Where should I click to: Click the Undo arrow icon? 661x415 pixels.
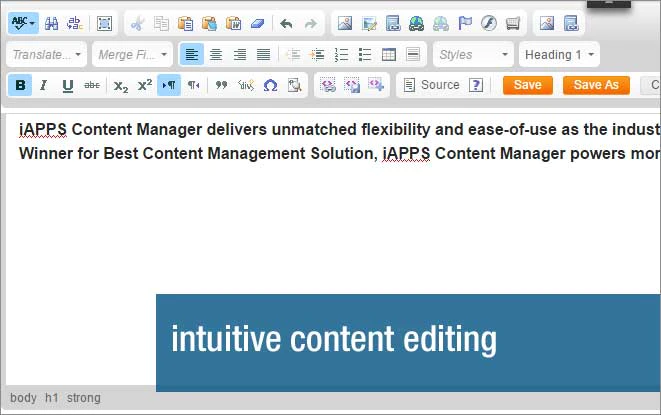click(286, 23)
